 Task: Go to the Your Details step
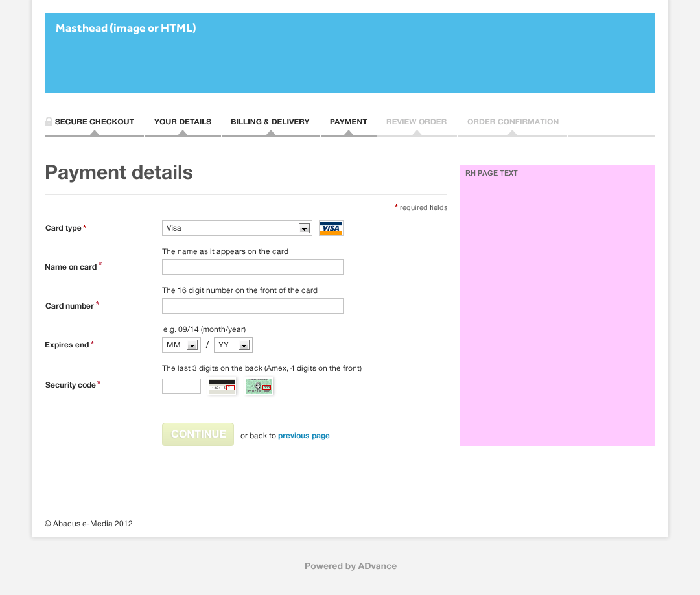(x=183, y=122)
